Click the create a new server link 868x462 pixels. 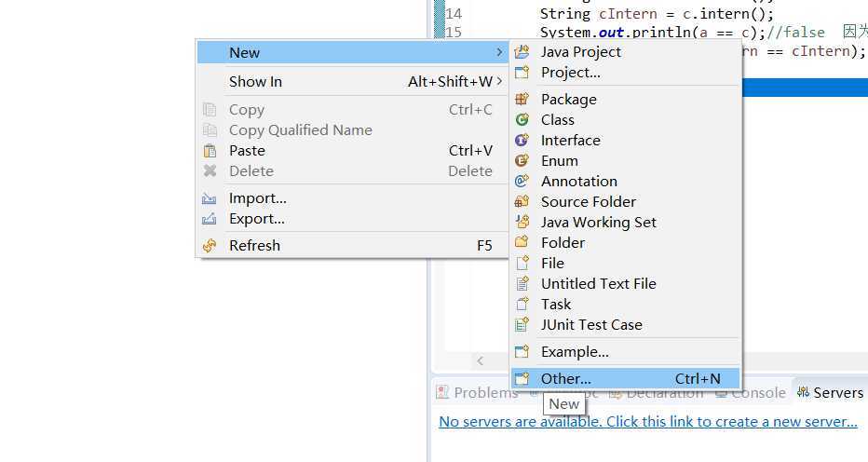point(648,422)
